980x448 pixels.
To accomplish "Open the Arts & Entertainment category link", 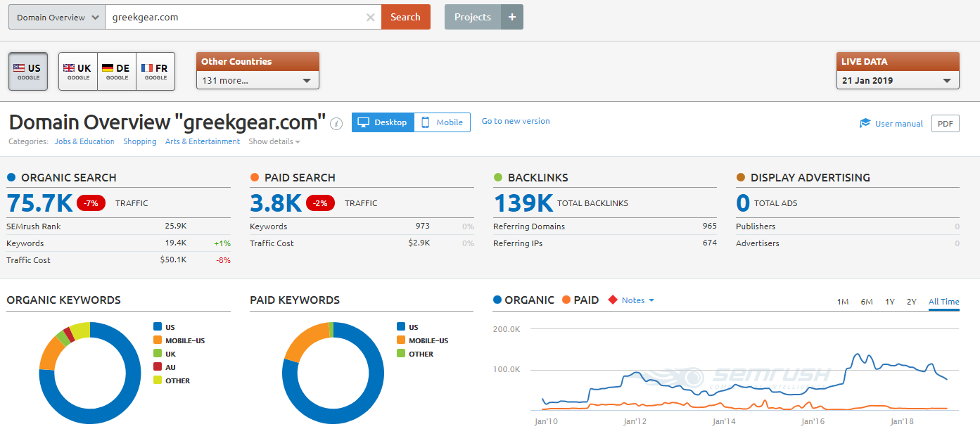I will [x=203, y=141].
